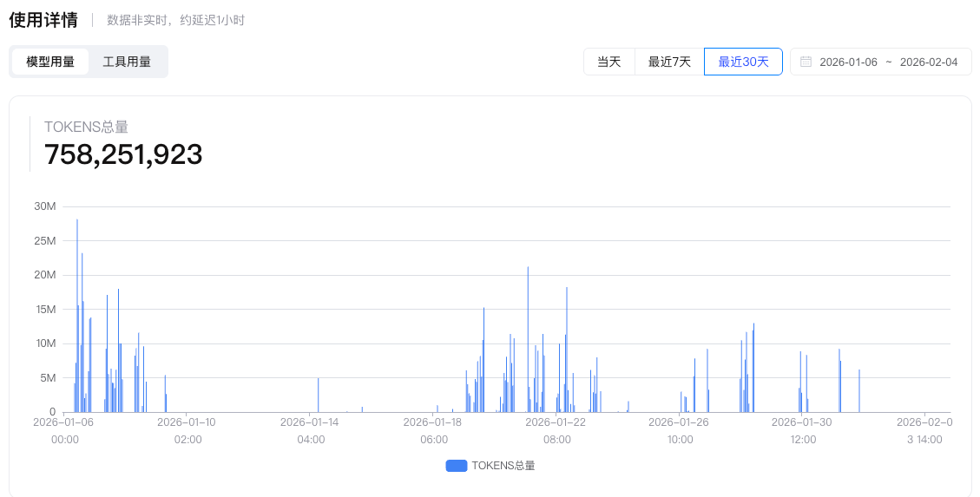Click the last isolated bar on the right
This screenshot has height=497, width=980.
pos(859,391)
